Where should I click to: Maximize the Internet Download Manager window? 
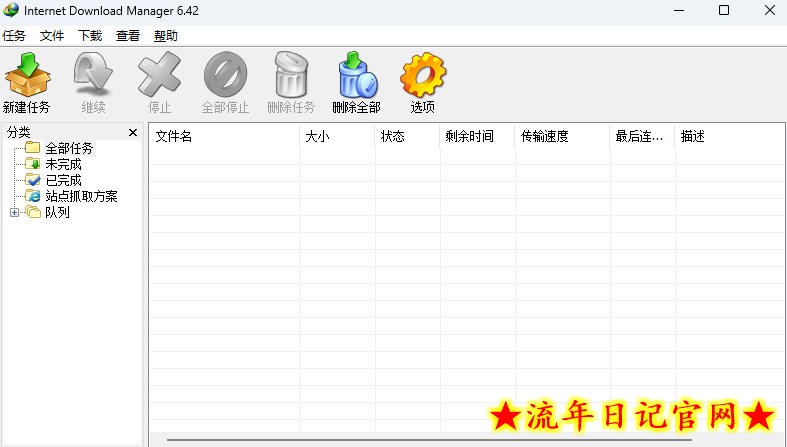pos(724,10)
